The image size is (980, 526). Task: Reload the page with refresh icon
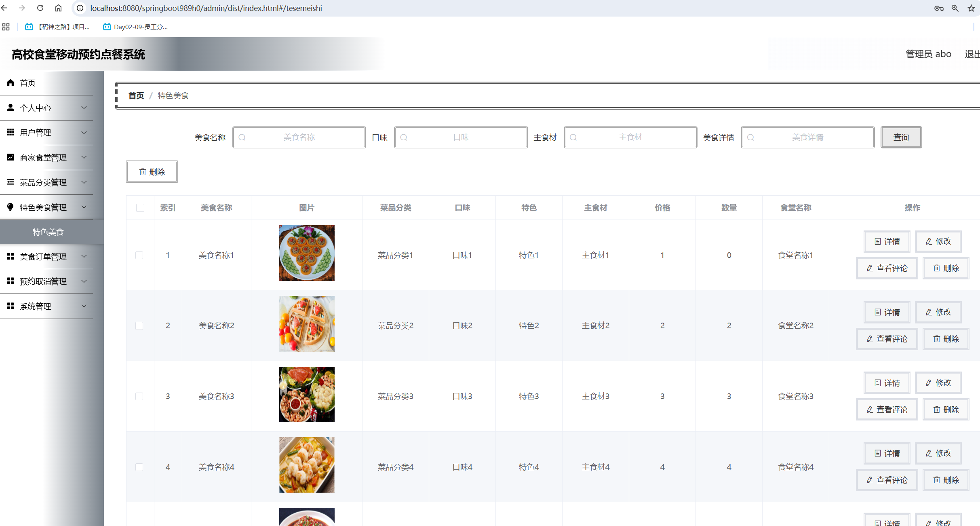[40, 8]
